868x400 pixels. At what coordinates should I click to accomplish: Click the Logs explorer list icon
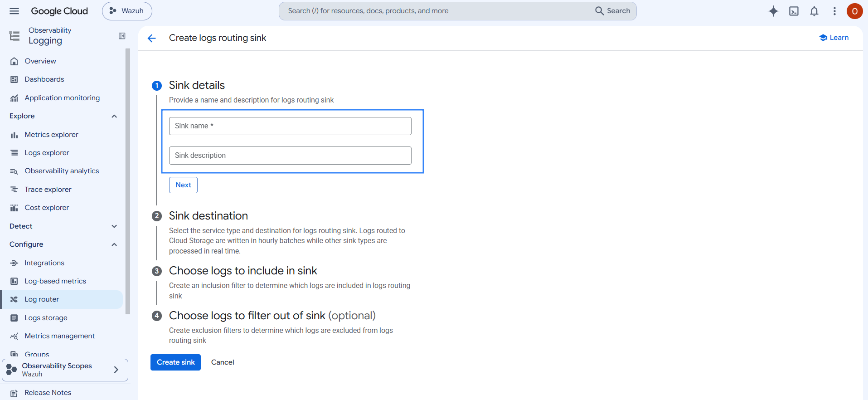15,153
